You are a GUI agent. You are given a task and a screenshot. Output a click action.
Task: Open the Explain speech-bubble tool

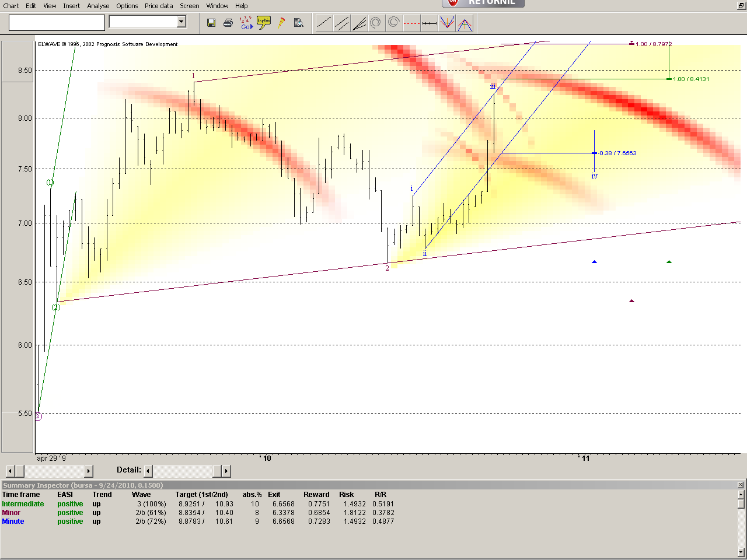(x=263, y=22)
